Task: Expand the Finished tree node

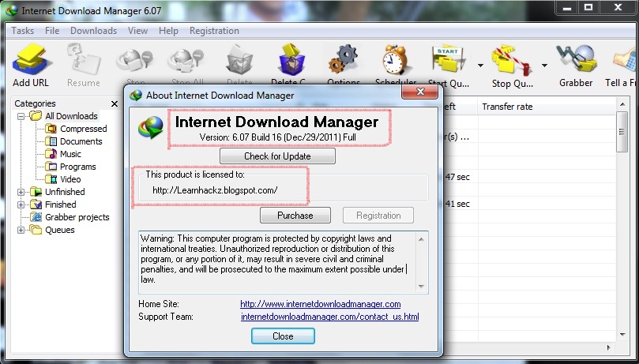Action: pyautogui.click(x=21, y=205)
